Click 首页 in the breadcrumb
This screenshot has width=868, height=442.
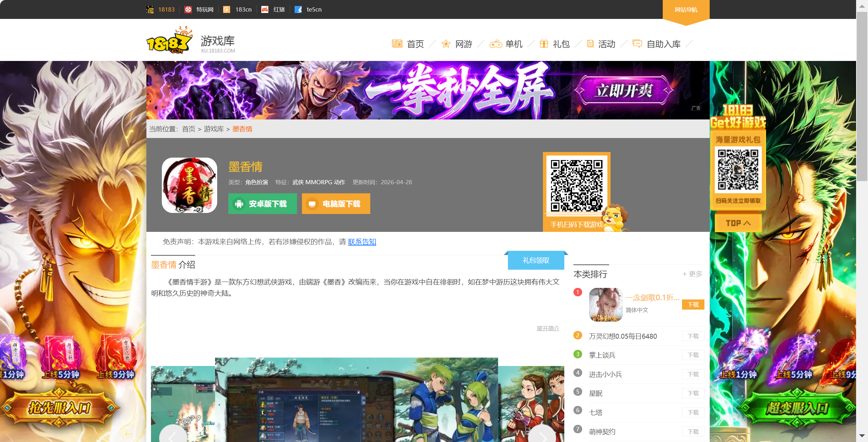pyautogui.click(x=188, y=129)
